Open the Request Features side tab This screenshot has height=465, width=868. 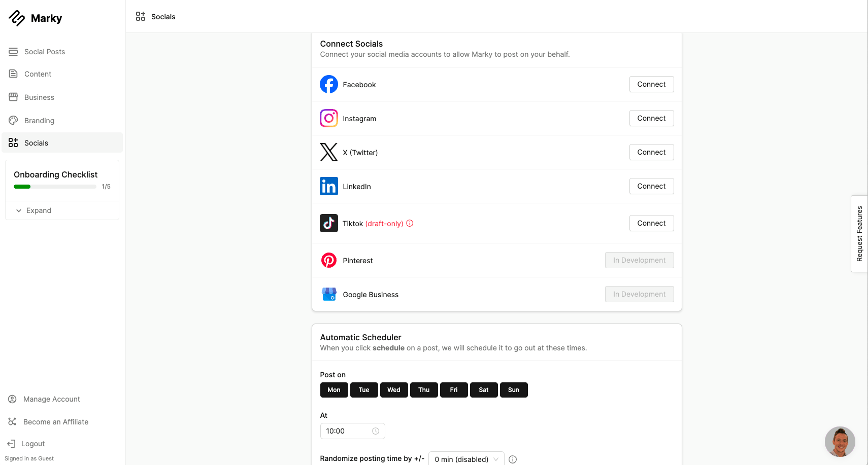pos(859,234)
